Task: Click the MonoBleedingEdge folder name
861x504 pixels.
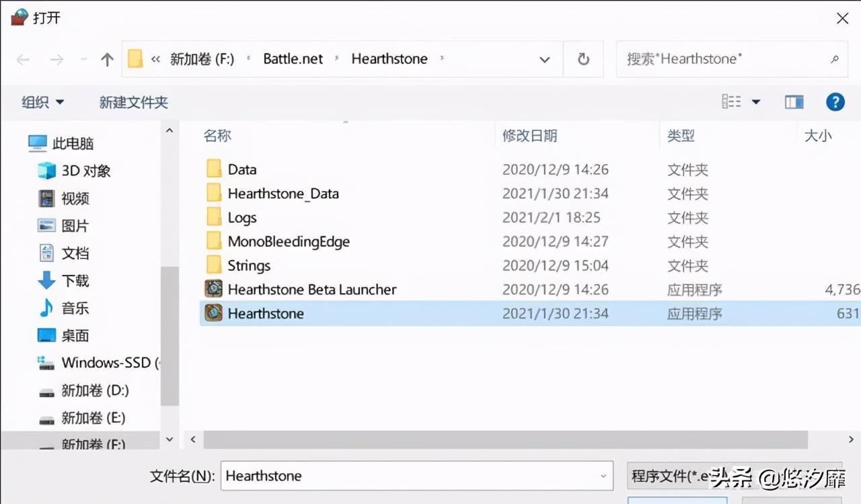Action: point(289,241)
